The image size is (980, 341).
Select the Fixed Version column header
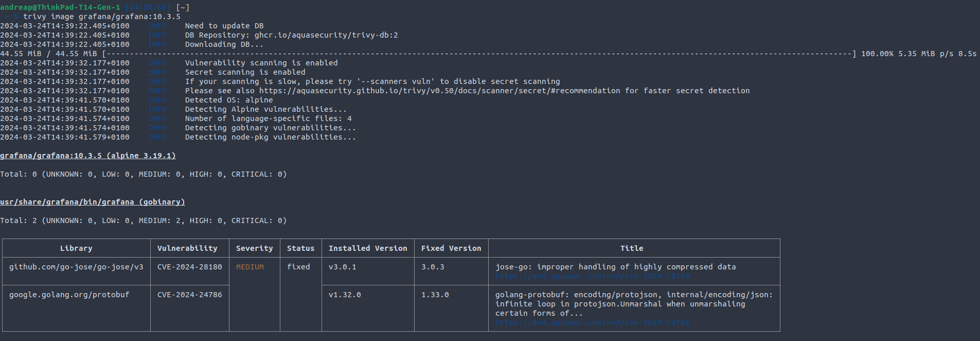click(x=451, y=248)
